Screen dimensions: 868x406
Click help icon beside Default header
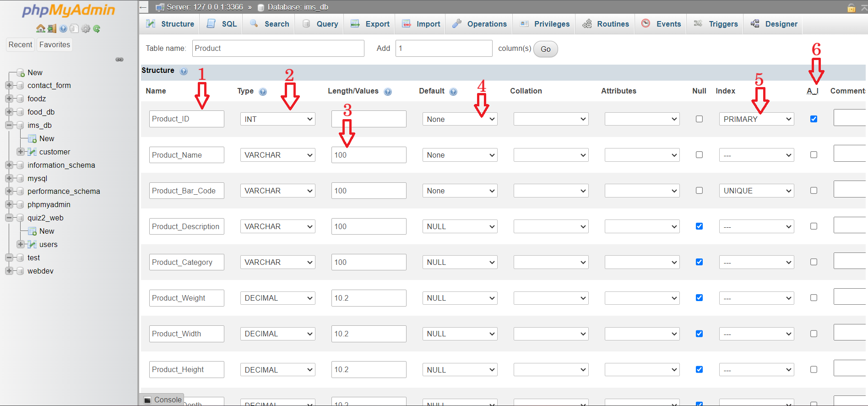point(453,92)
